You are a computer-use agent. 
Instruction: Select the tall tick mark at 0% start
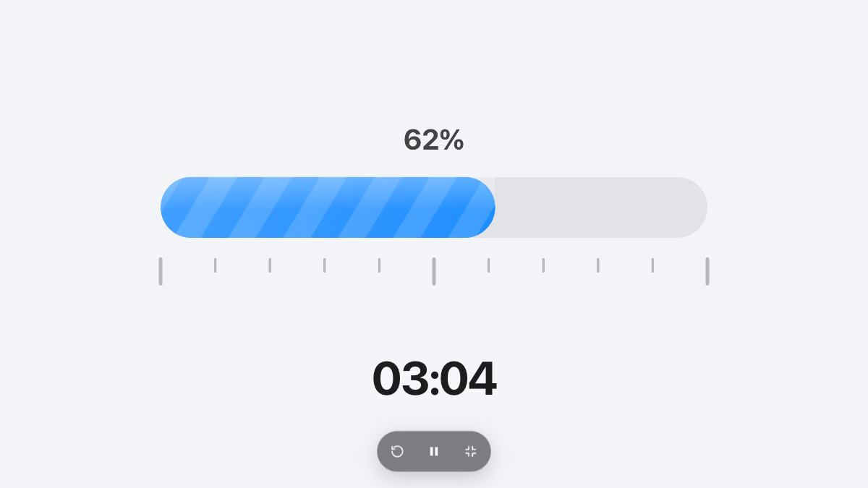pyautogui.click(x=161, y=271)
